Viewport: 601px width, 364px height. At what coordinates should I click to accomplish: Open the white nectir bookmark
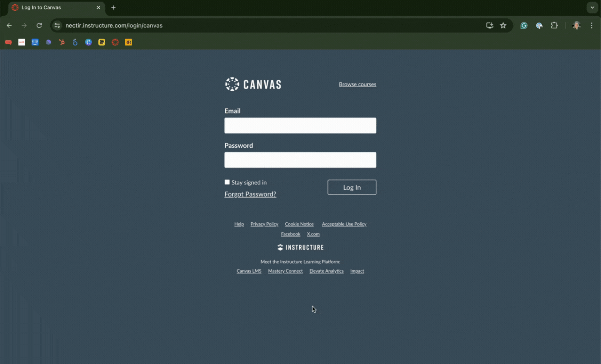[x=22, y=42]
